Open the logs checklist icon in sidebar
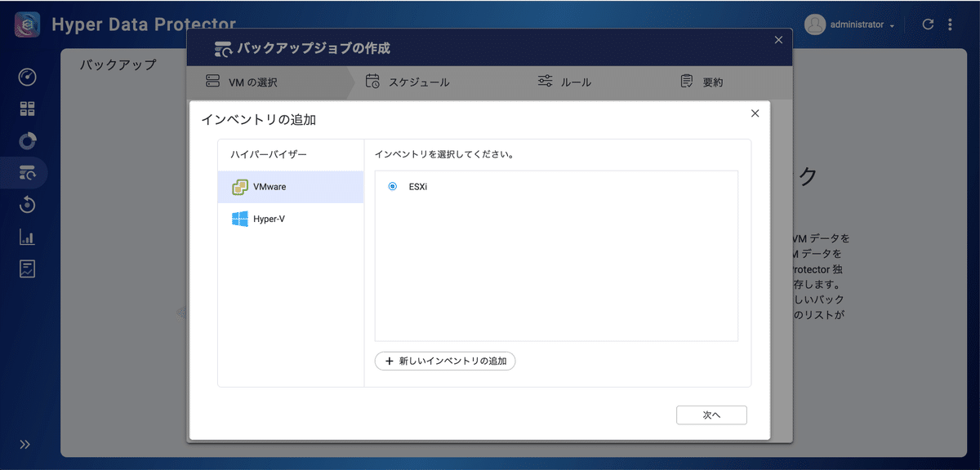This screenshot has width=980, height=470. (x=28, y=268)
